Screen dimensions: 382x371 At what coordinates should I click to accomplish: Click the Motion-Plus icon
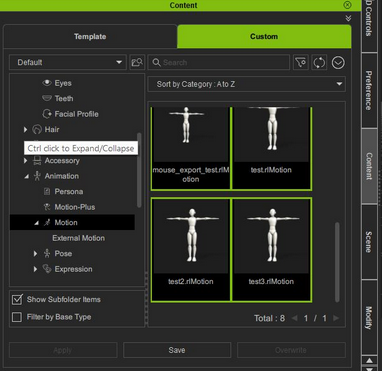pos(47,207)
